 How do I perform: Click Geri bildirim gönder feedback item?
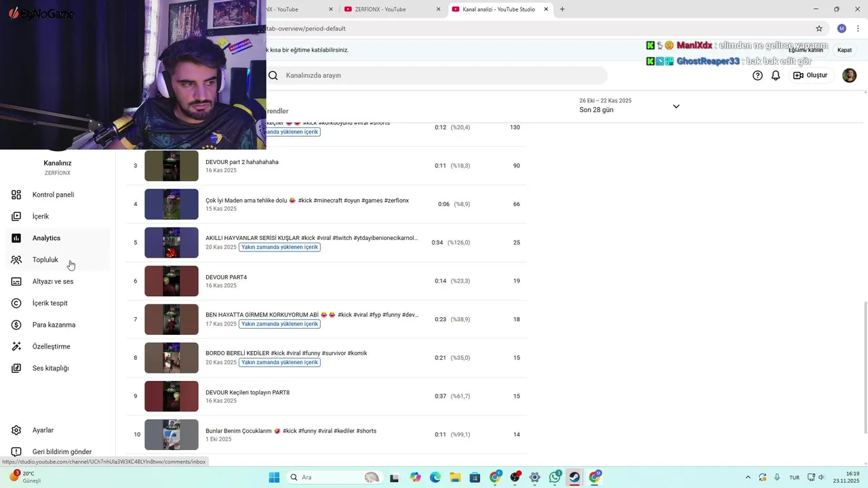pos(58,451)
